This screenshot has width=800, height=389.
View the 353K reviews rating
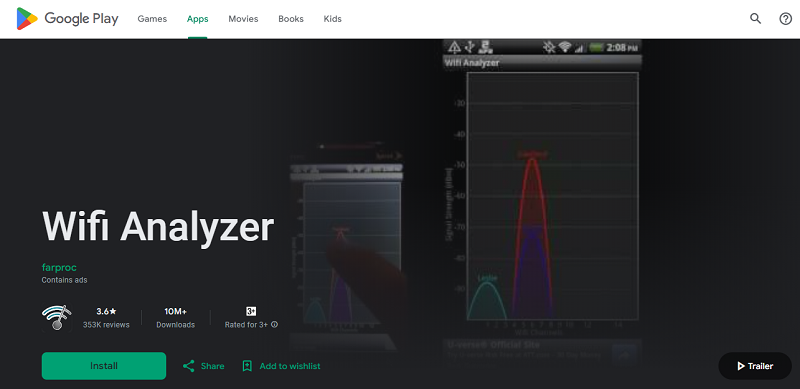[x=106, y=325]
